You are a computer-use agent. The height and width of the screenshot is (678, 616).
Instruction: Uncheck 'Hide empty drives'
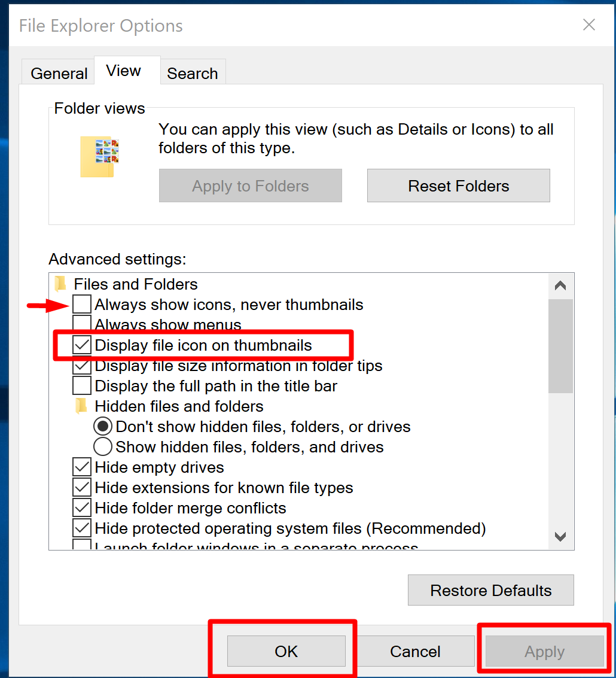click(x=81, y=467)
